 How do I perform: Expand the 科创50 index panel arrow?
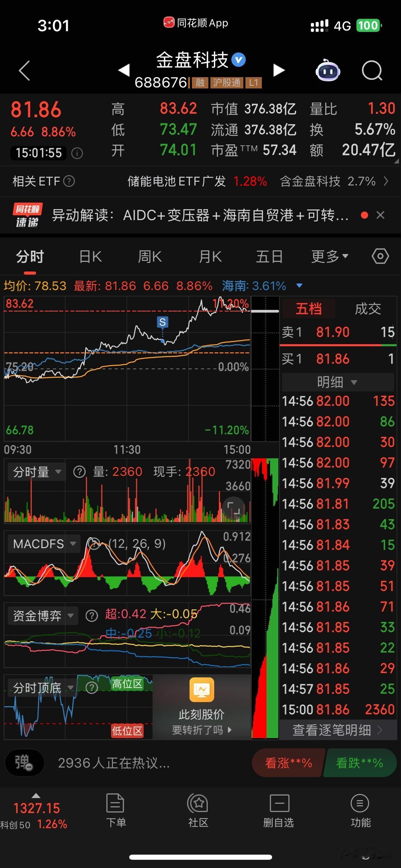pos(36,796)
